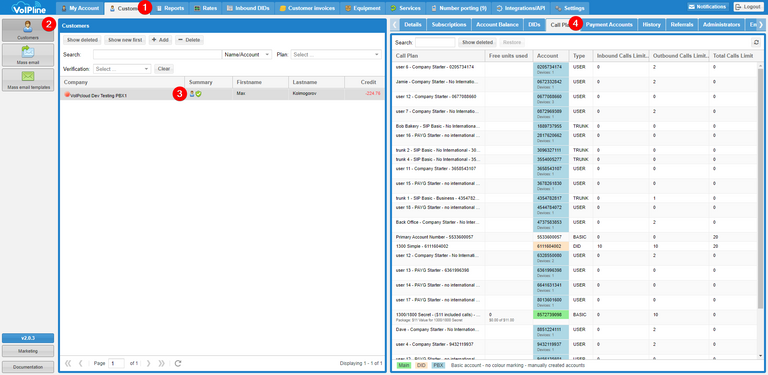Image resolution: width=768 pixels, height=375 pixels.
Task: Select account cell 6111604002 DID row
Action: pyautogui.click(x=551, y=246)
